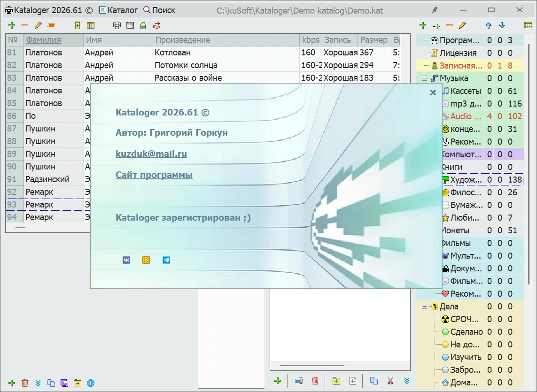Screen dimensions: 537x392
Task: Add a tree section with green plus
Action: click(423, 25)
